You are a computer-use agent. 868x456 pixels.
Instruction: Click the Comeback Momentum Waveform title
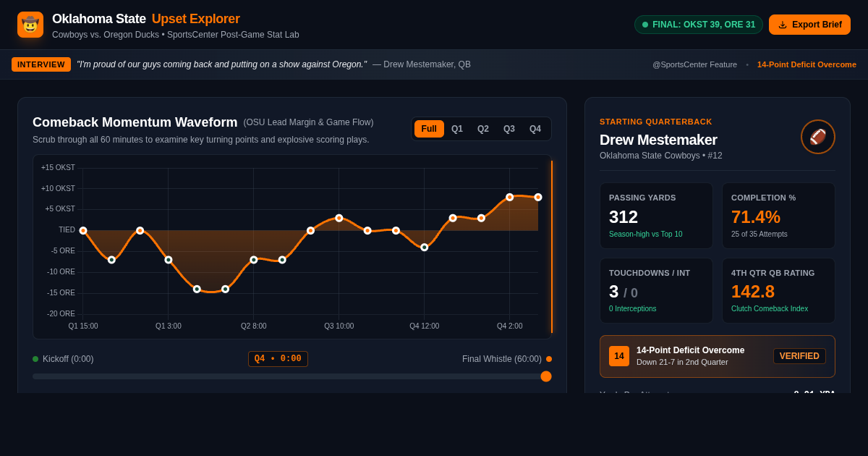135,122
